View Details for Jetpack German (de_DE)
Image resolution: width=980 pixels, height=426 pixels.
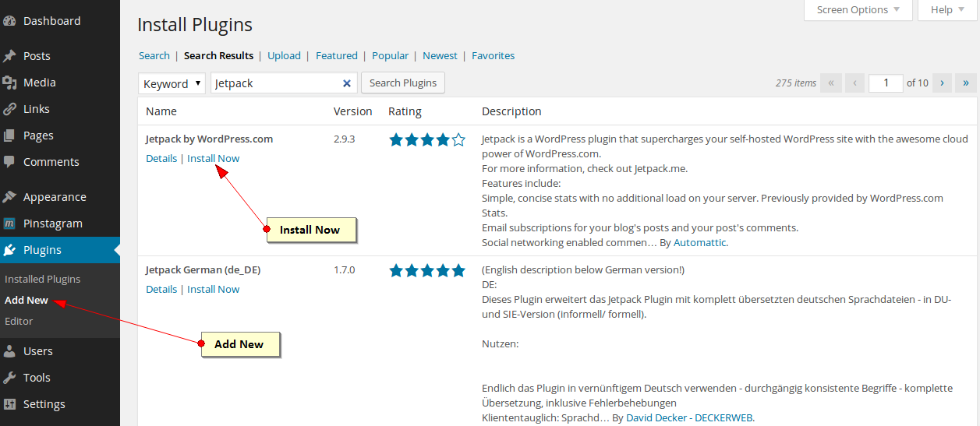161,289
